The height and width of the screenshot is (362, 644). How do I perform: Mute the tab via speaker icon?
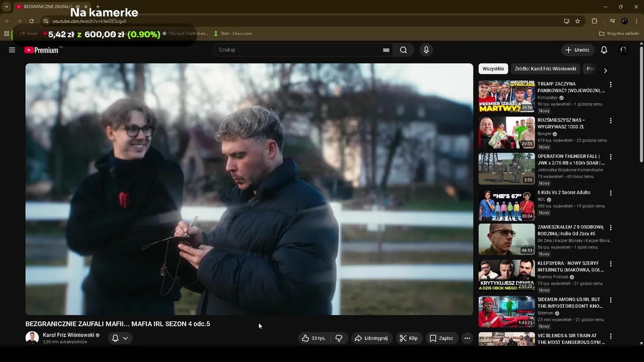pos(77,7)
